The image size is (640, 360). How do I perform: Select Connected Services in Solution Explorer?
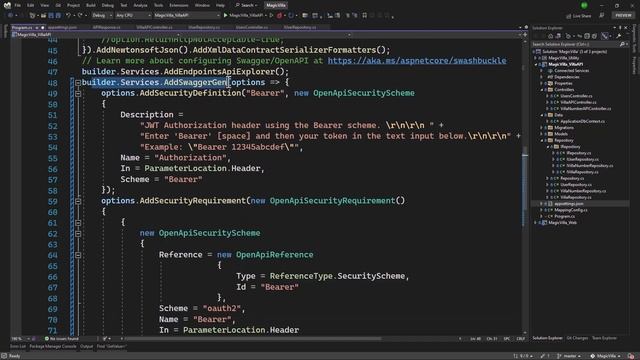571,71
